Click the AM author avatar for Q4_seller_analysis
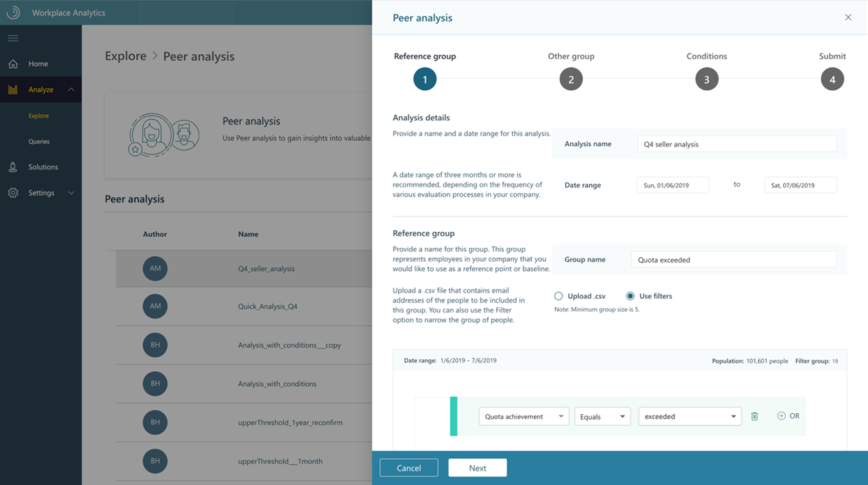Screen dimensions: 868x485 tap(155, 267)
